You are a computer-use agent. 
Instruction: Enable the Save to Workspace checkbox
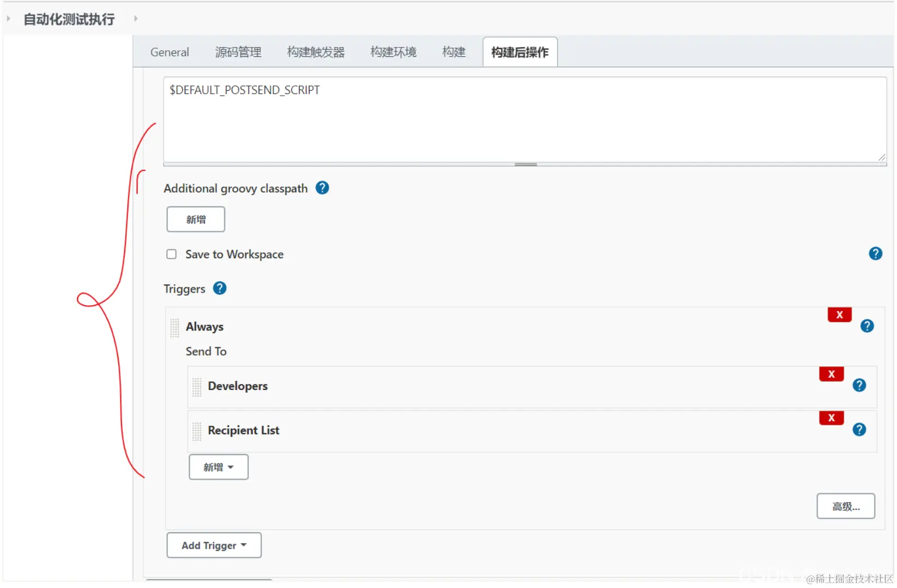point(172,254)
